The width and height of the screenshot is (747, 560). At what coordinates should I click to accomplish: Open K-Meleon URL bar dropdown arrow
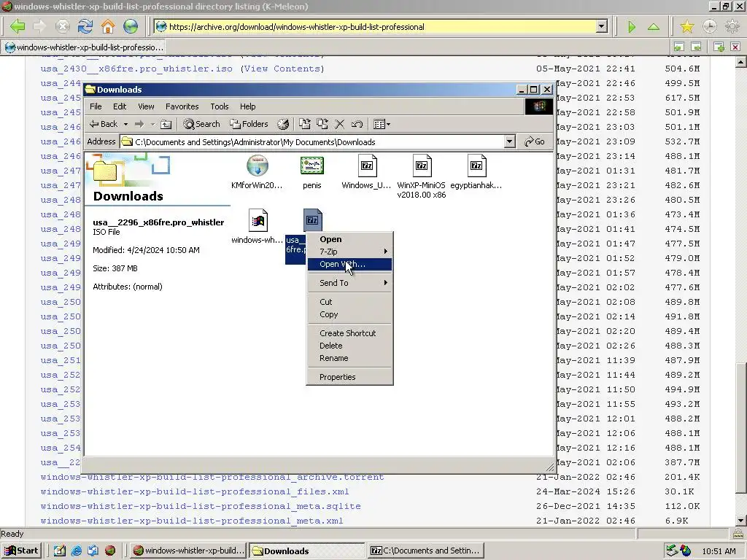[602, 27]
